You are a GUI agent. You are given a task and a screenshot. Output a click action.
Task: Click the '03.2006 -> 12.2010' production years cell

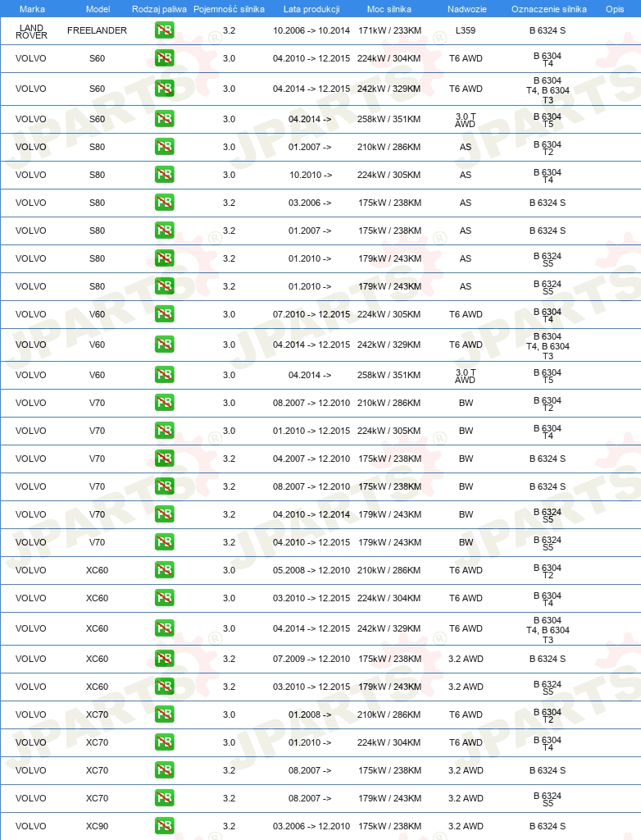coord(311,826)
